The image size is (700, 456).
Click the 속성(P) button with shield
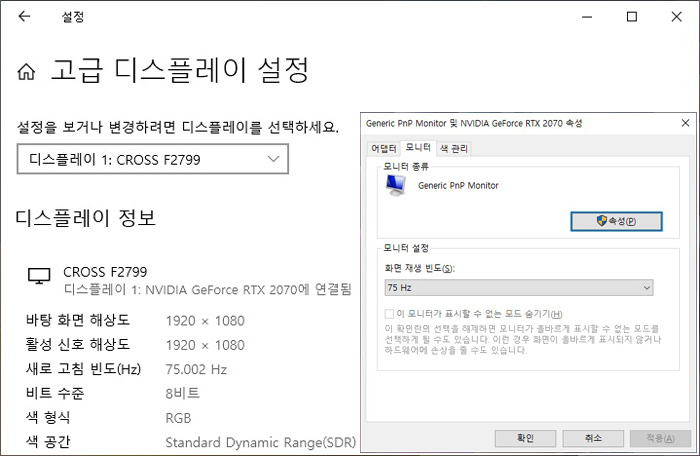(615, 220)
